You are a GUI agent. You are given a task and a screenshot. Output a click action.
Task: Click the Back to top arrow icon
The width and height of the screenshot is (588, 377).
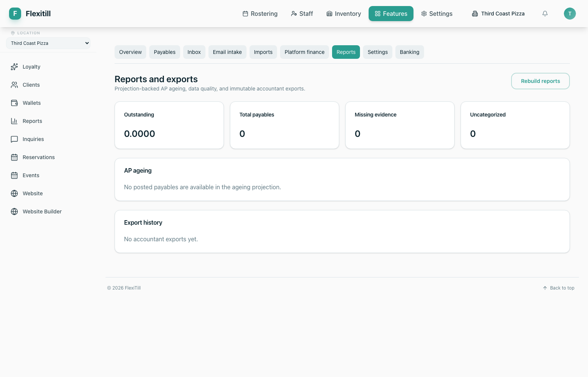click(x=545, y=288)
